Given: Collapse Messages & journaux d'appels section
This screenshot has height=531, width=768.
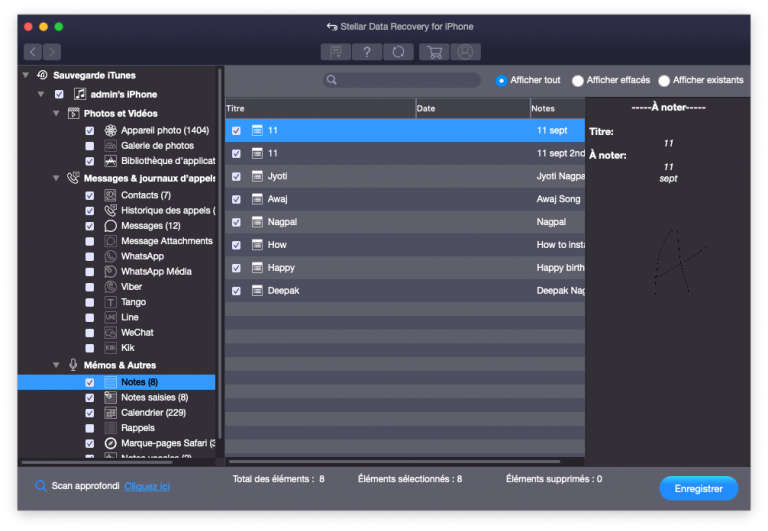Looking at the screenshot, I should coord(56,178).
